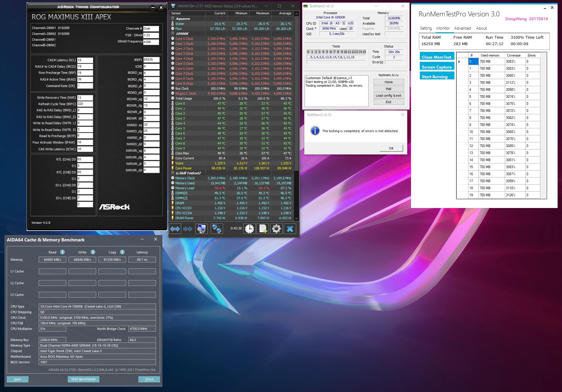Close the TestMem5 completion dialog
This screenshot has width=562, height=392.
pyautogui.click(x=403, y=115)
